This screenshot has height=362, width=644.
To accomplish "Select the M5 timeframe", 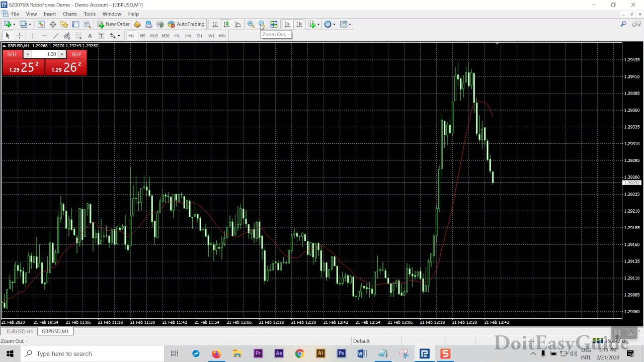I will 142,36.
